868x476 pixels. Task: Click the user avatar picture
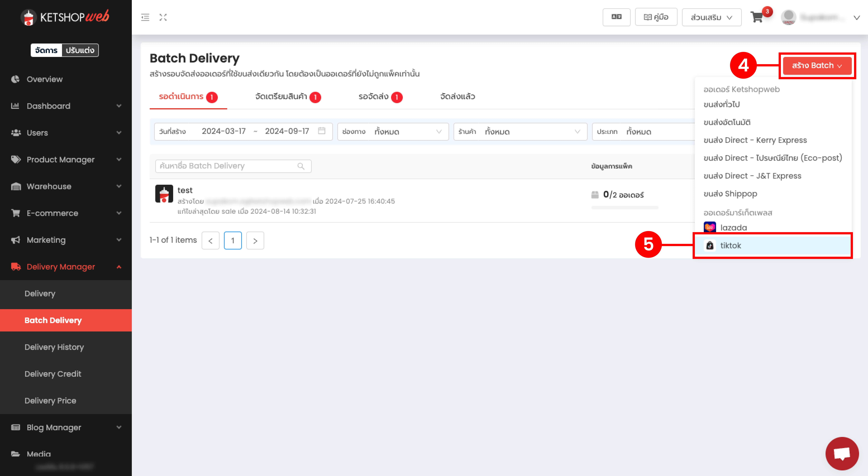coord(789,17)
